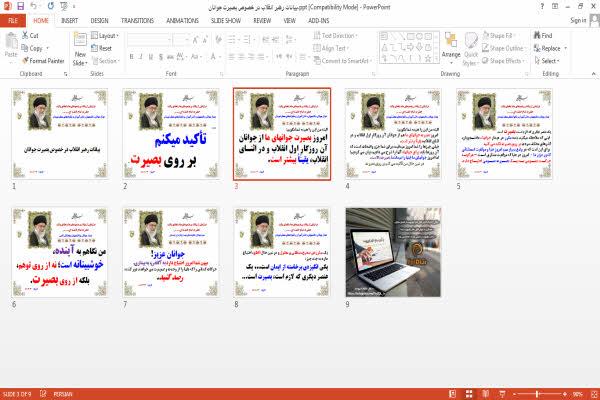The image size is (600, 400).
Task: Toggle Bold formatting
Action: [x=131, y=57]
